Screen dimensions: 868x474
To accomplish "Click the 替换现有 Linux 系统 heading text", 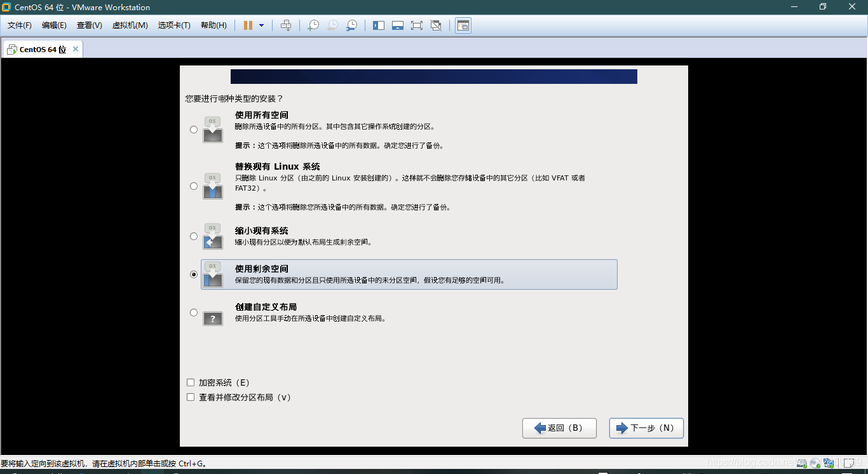I will 278,166.
